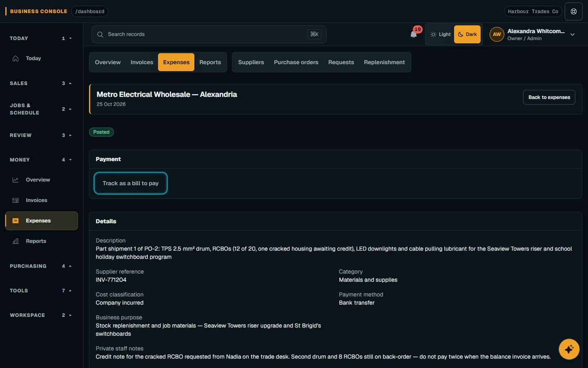Screen dimensions: 588x368
Task: Click the Today home icon in sidebar
Action: (16, 58)
